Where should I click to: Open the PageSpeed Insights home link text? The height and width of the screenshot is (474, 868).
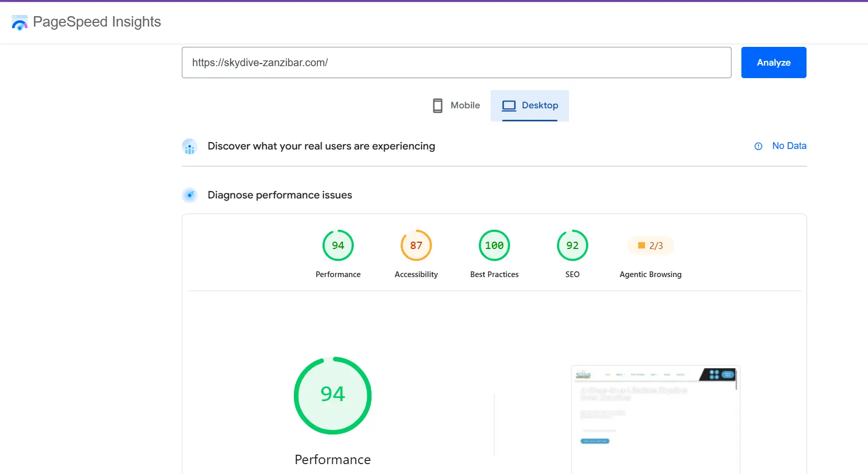[x=97, y=22]
